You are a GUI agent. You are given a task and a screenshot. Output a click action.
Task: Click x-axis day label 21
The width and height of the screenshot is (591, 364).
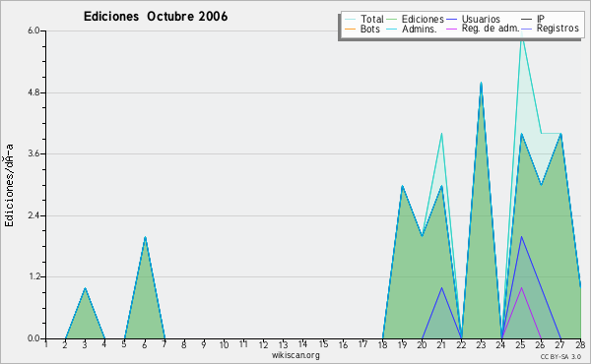point(441,344)
